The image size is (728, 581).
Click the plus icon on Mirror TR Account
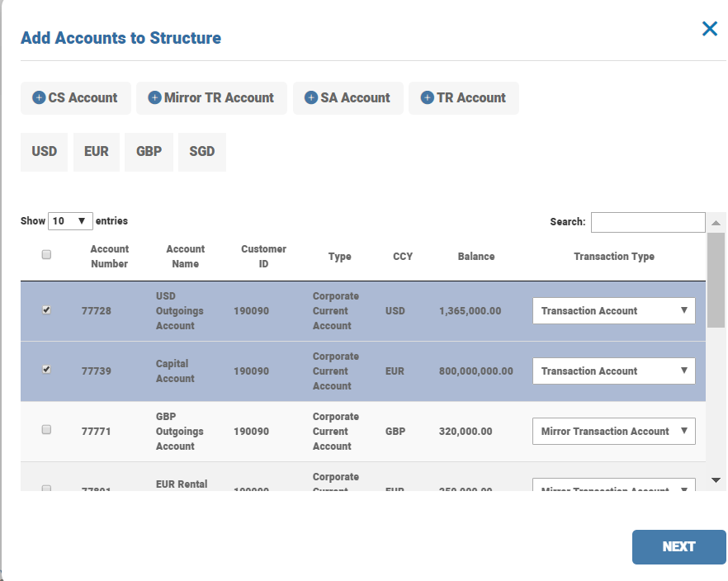[x=154, y=97]
